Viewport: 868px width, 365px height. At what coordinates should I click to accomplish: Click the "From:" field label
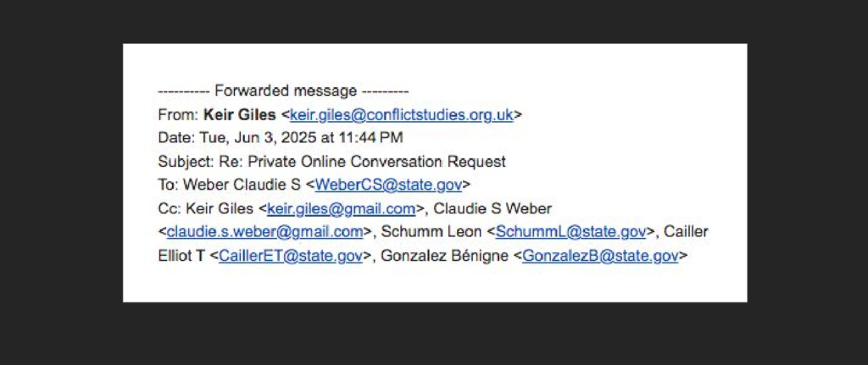click(x=178, y=114)
